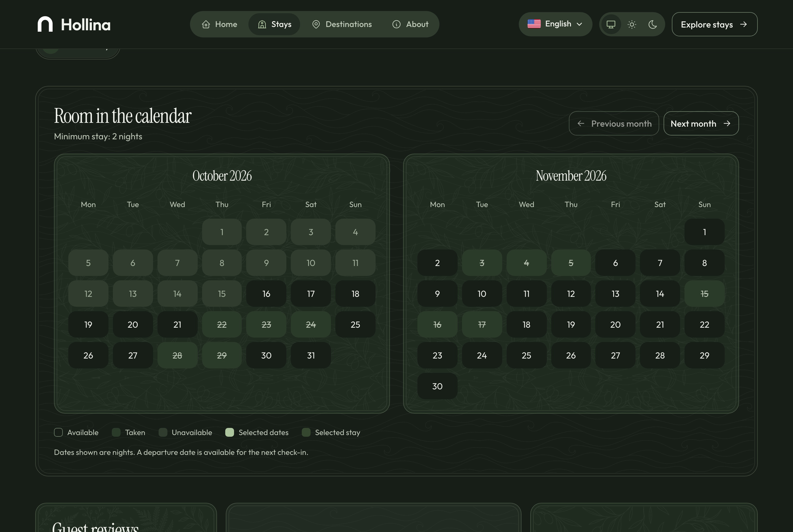Click the US flag language icon

(x=534, y=24)
